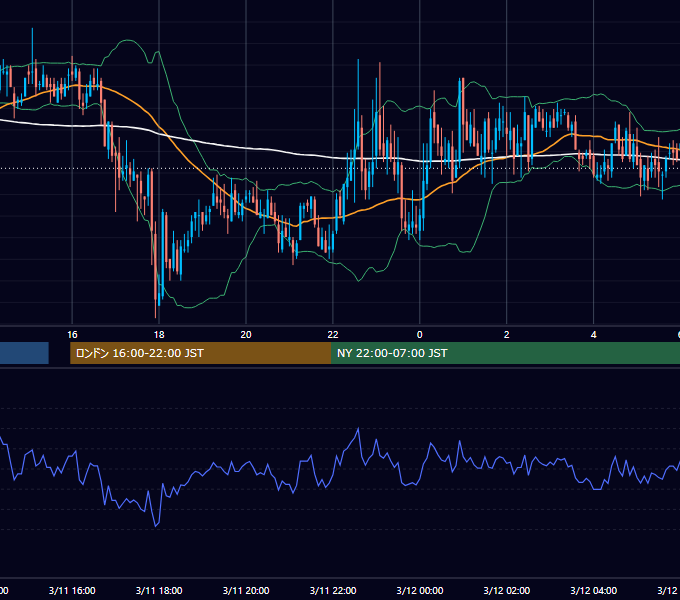Click the '16' hour label on price chart axis
The height and width of the screenshot is (600, 680).
[x=72, y=335]
